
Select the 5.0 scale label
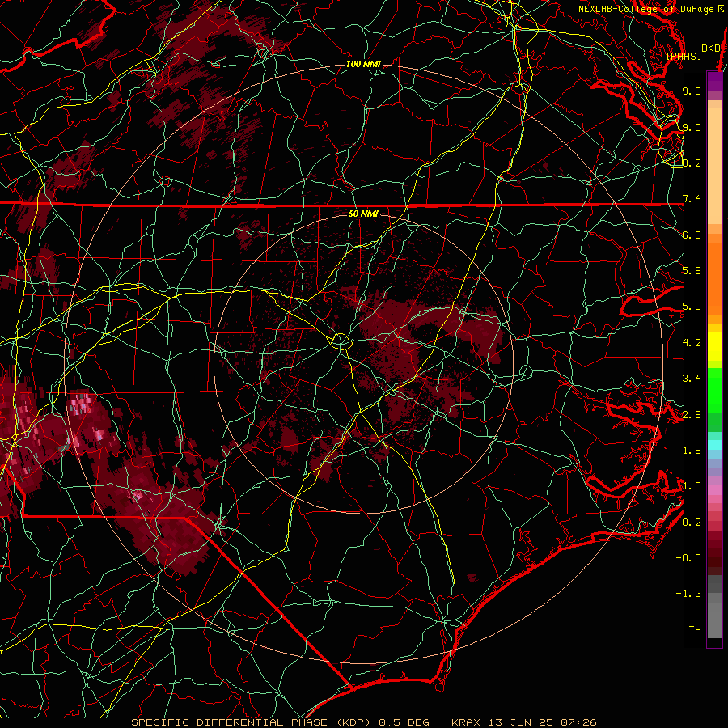click(692, 307)
